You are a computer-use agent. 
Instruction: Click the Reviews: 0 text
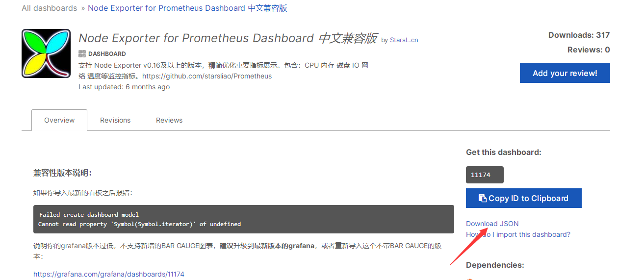coord(589,50)
